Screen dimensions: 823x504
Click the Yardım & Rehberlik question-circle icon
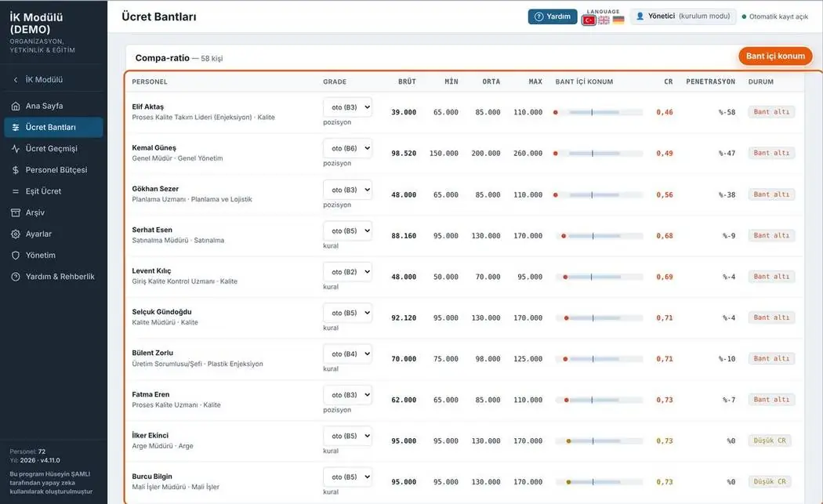[16, 277]
